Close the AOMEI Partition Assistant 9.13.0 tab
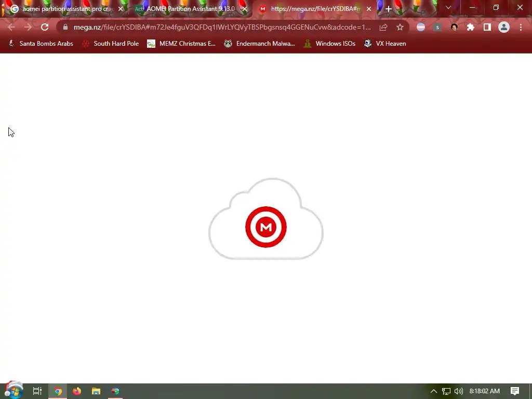 pos(245,9)
